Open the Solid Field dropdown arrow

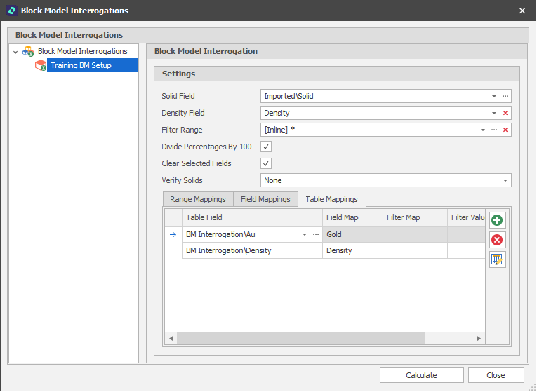(494, 96)
